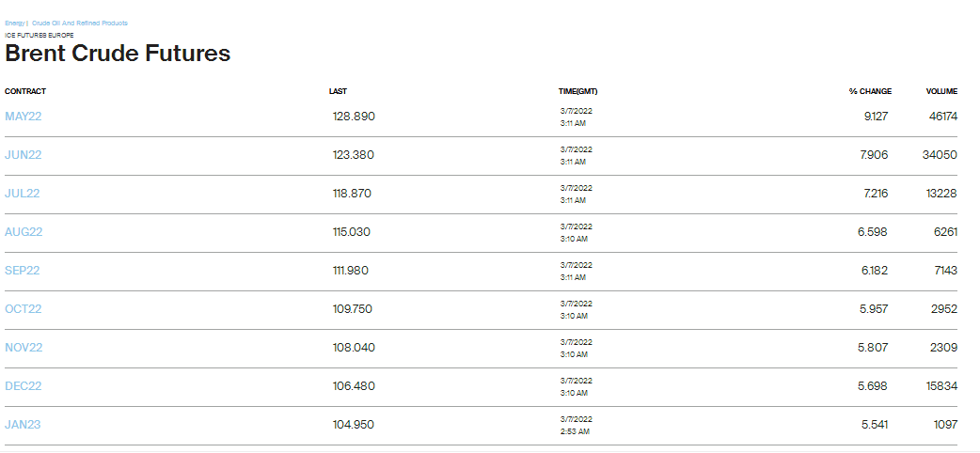Click the CONTRACT column header

click(25, 91)
